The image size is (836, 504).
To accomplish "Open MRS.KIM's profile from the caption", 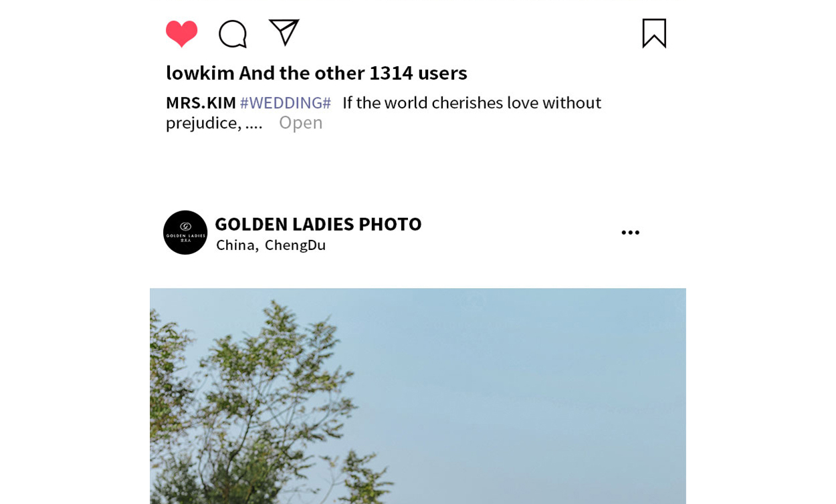I will click(201, 102).
